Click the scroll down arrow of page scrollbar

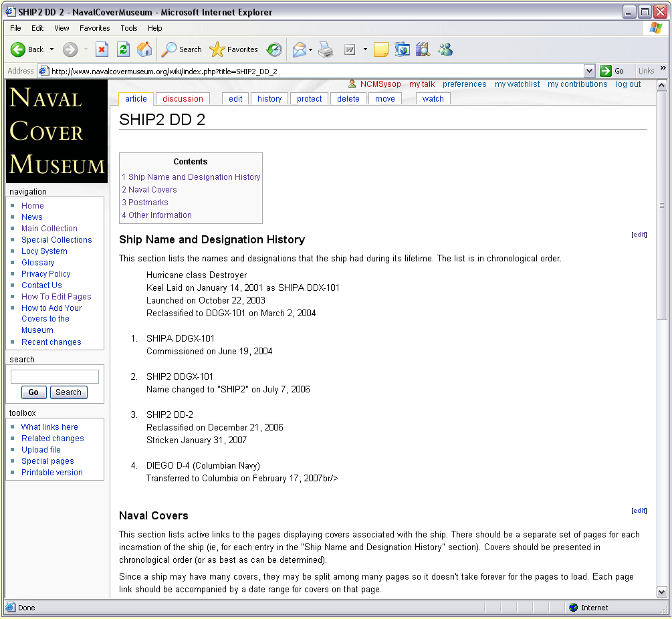point(662,592)
